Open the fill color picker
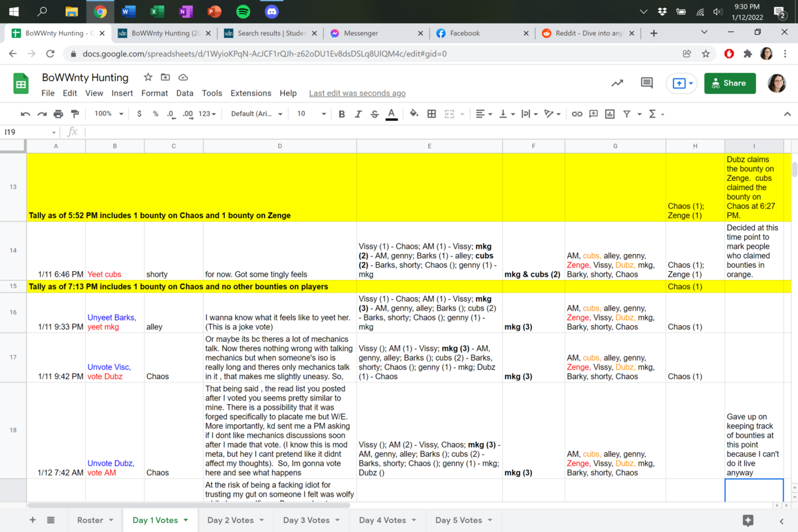This screenshot has height=532, width=798. coord(414,114)
